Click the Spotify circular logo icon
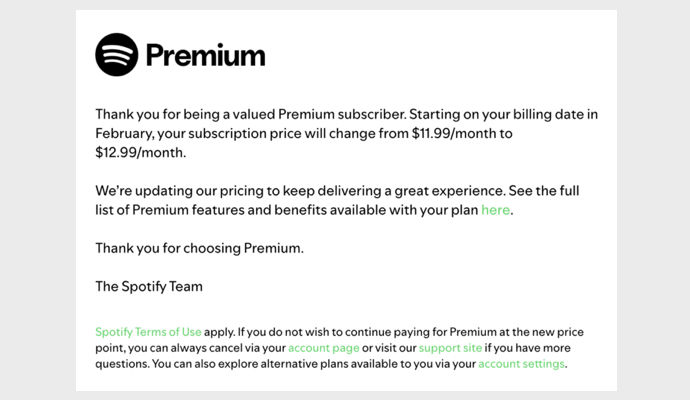The image size is (690, 400). click(x=117, y=54)
